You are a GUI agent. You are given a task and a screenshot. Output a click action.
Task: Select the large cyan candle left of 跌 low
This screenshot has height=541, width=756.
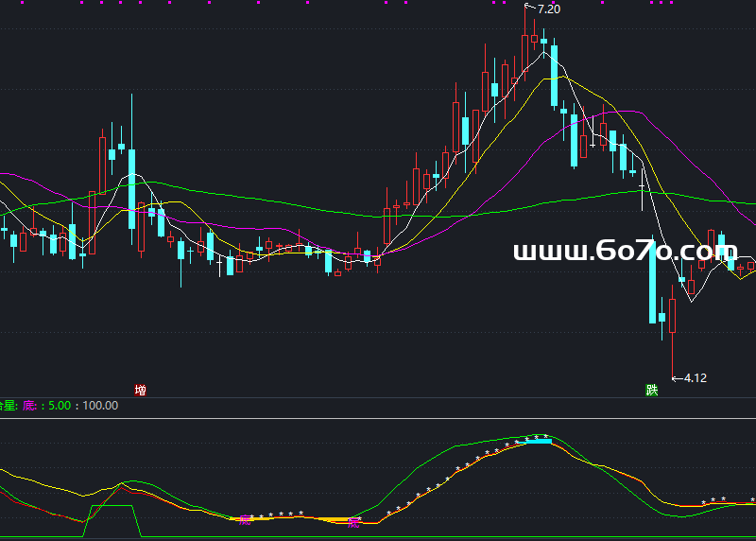point(653,279)
